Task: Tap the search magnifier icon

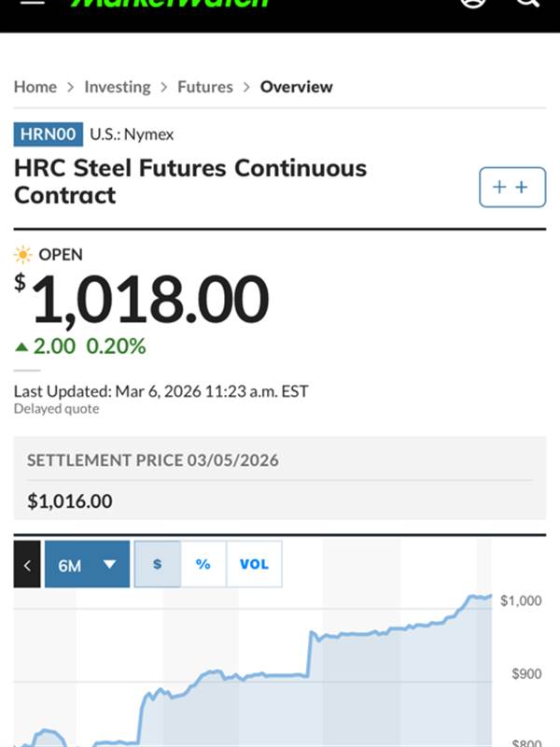Action: click(x=528, y=3)
